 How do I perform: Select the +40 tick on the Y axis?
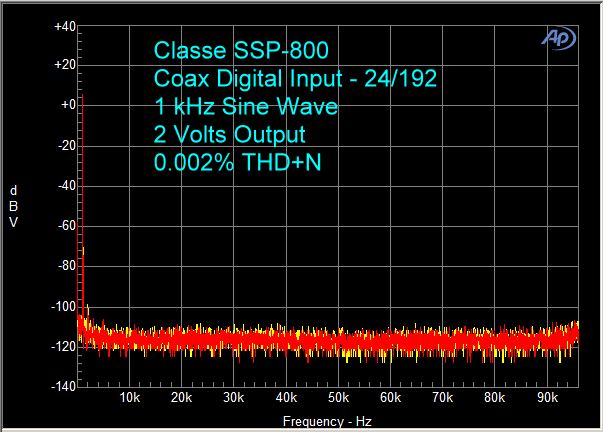[64, 26]
